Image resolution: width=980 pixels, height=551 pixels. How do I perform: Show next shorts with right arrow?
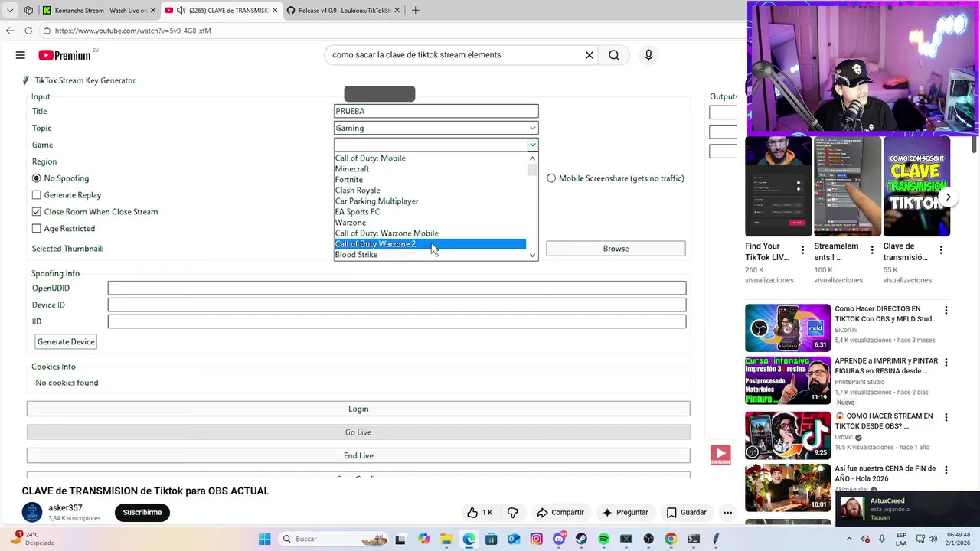pyautogui.click(x=948, y=197)
